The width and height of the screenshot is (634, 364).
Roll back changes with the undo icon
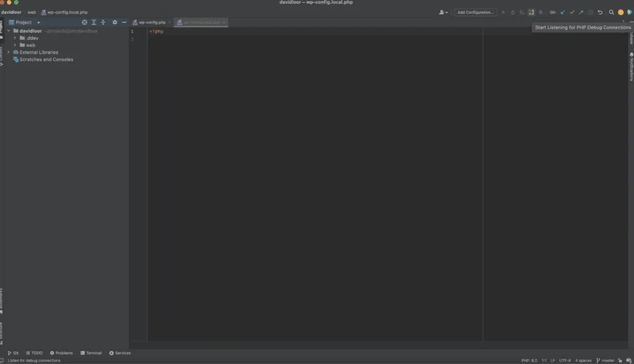coord(600,12)
